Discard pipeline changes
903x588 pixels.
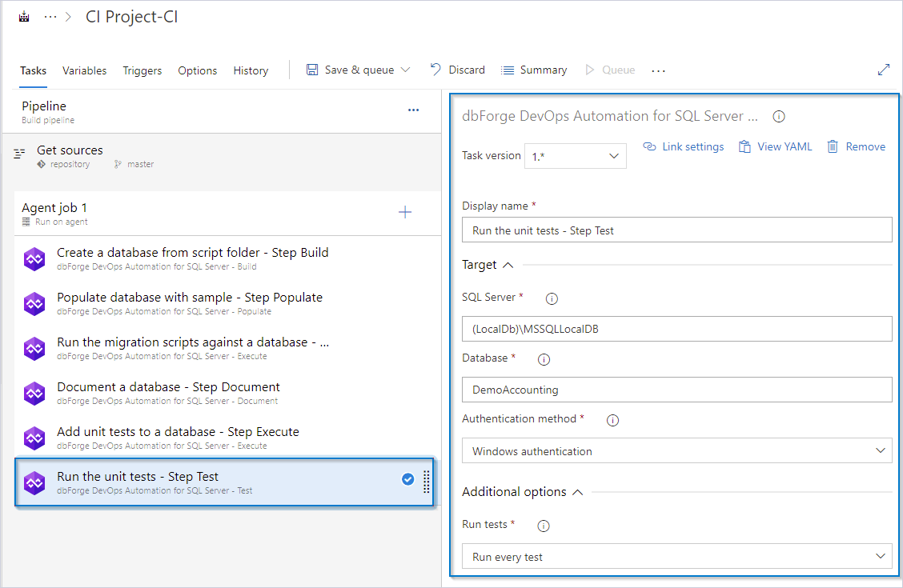458,70
